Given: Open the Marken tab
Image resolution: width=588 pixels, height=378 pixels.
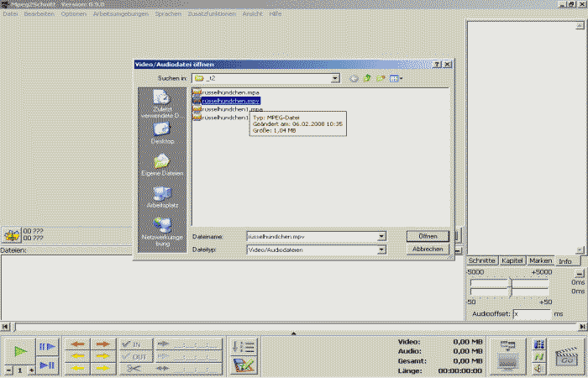Looking at the screenshot, I should pyautogui.click(x=540, y=260).
